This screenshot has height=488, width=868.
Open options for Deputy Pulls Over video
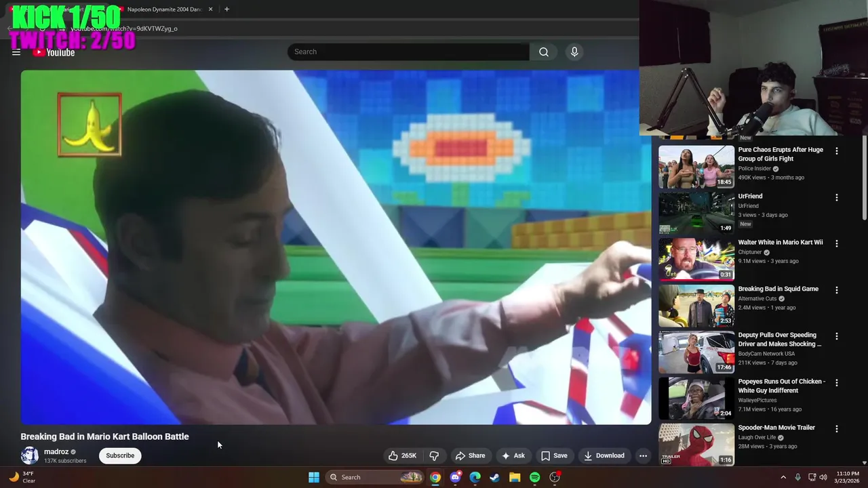tap(836, 336)
